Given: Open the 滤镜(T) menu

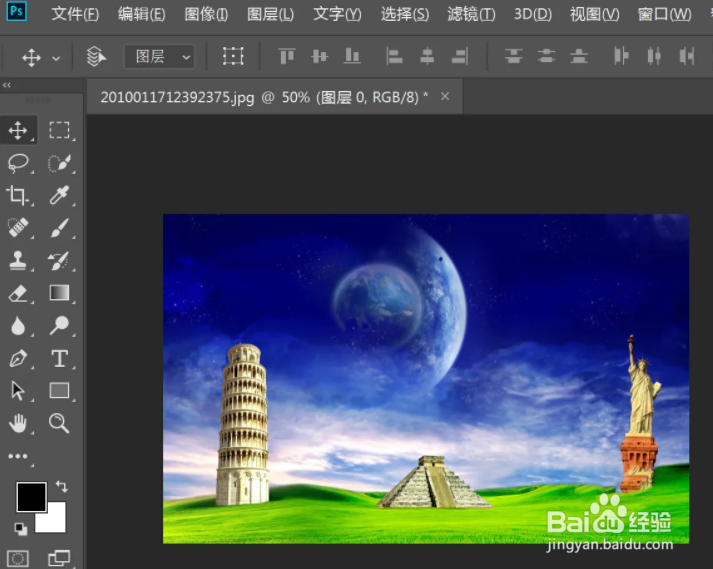Looking at the screenshot, I should coord(471,14).
